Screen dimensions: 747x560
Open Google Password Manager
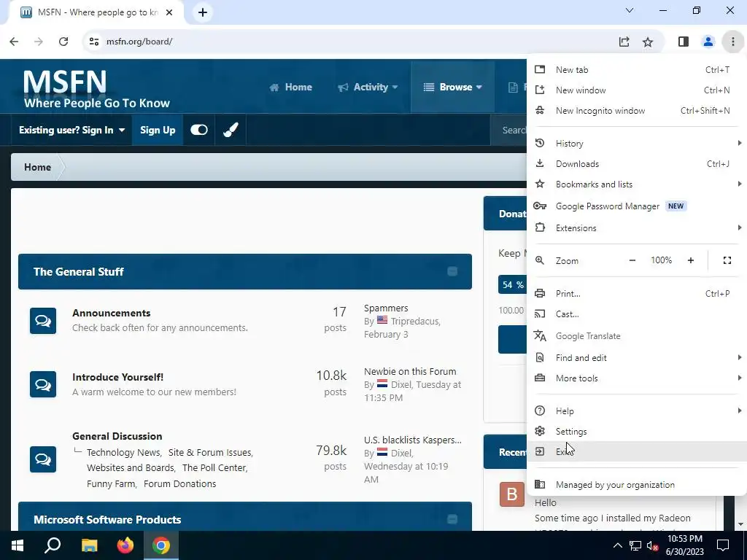coord(636,206)
